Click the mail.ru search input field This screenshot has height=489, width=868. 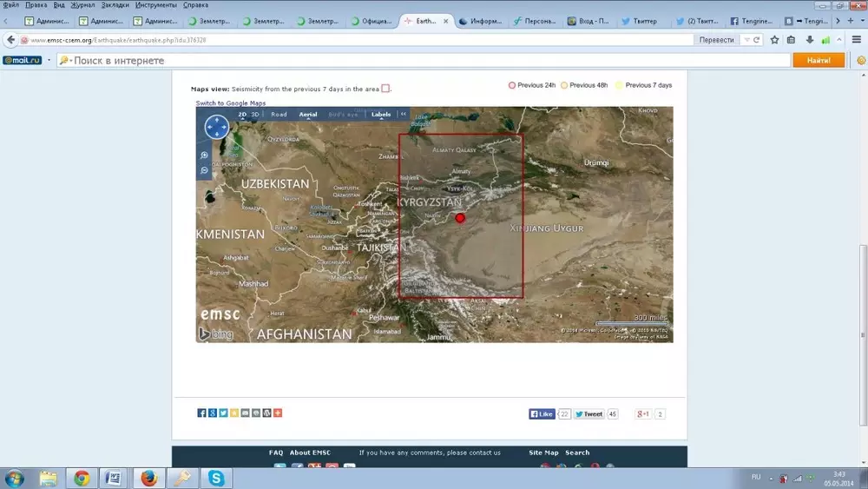point(425,61)
